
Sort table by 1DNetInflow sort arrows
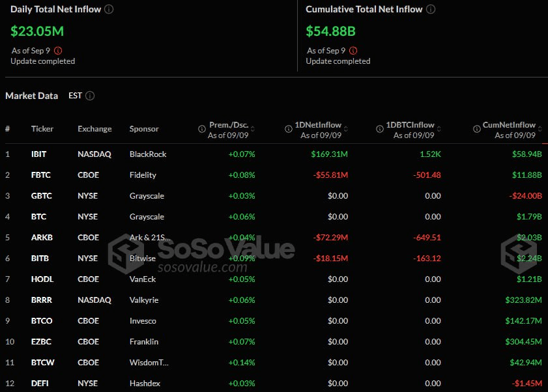coord(345,129)
